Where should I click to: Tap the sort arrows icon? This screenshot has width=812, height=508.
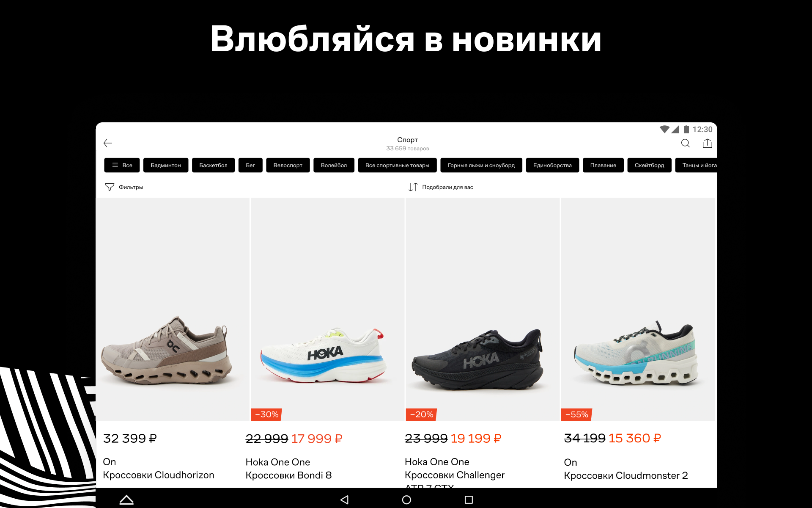point(413,187)
